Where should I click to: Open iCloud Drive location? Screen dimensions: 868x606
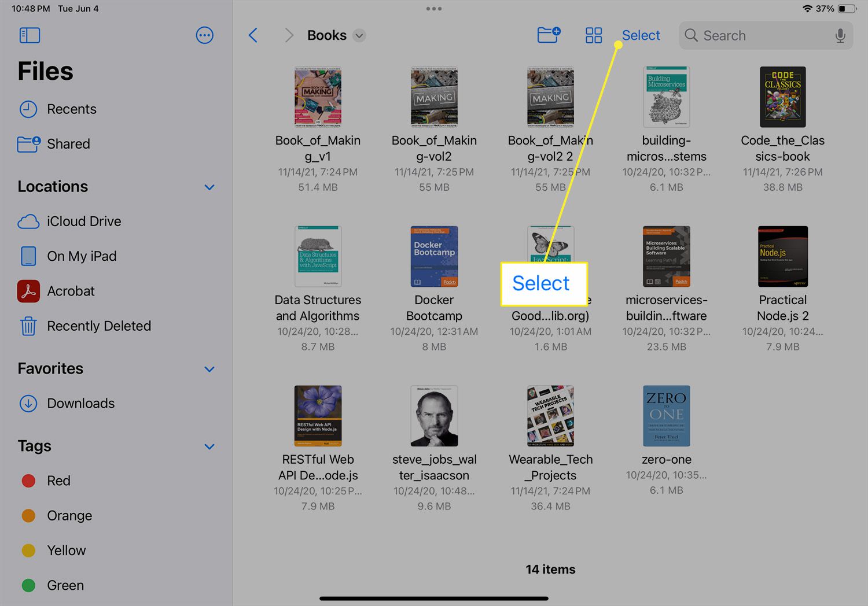83,221
